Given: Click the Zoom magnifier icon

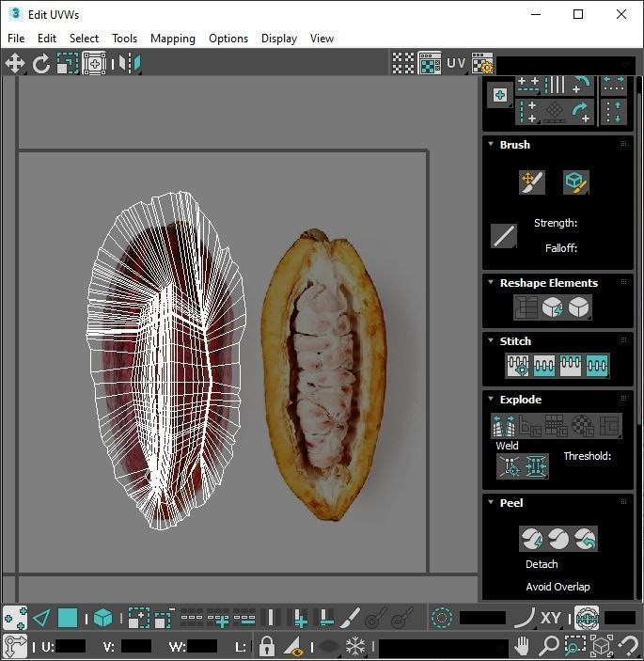Looking at the screenshot, I should click(x=549, y=645).
